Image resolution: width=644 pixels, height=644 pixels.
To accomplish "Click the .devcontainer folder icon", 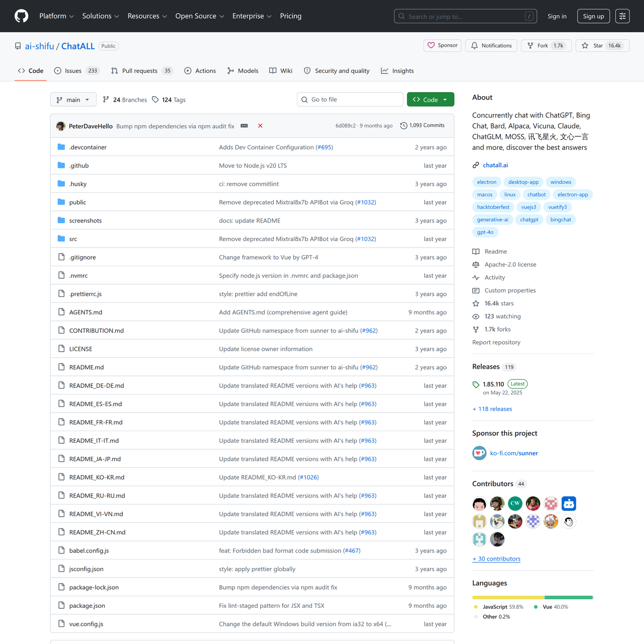I will [61, 147].
